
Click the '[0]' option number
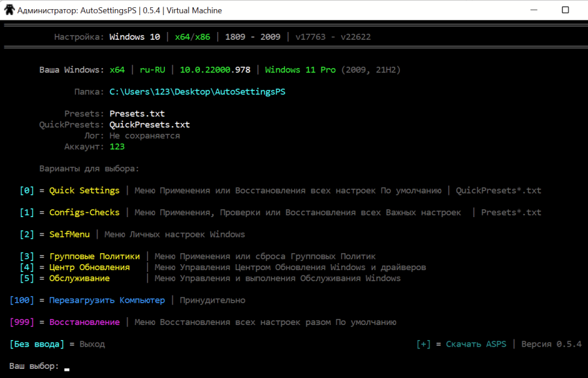click(27, 191)
